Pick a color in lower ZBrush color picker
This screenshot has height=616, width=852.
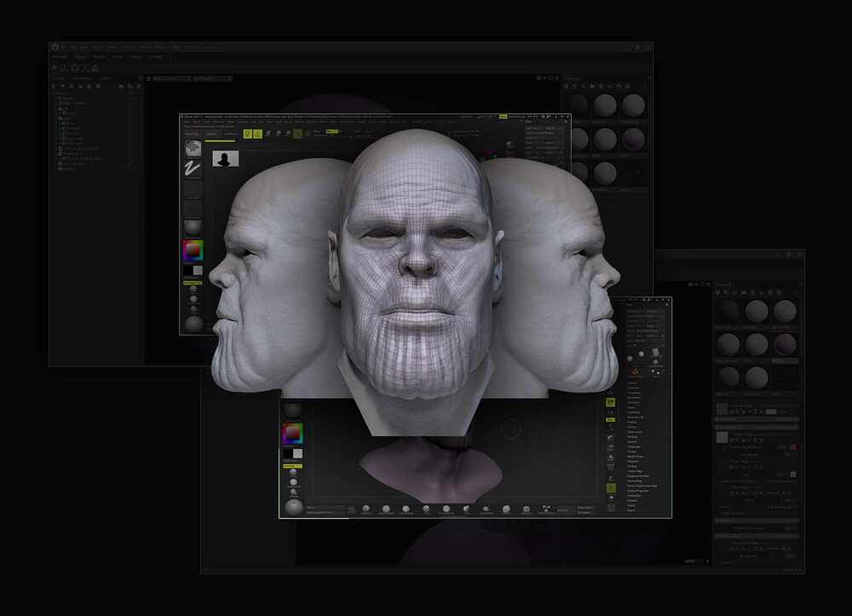click(292, 434)
